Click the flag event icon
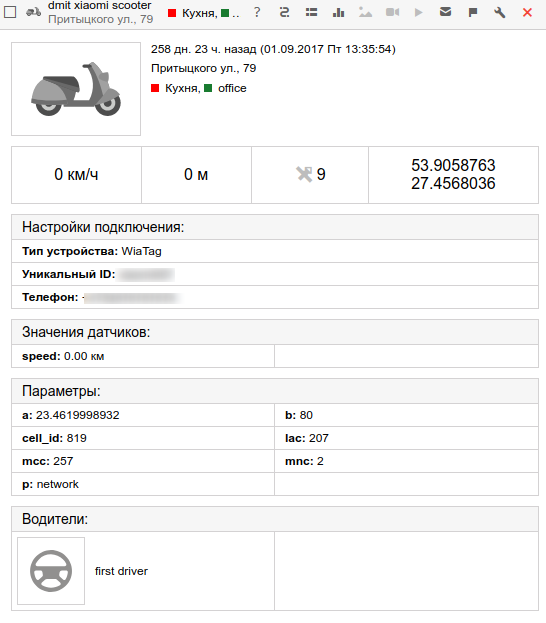 (472, 13)
